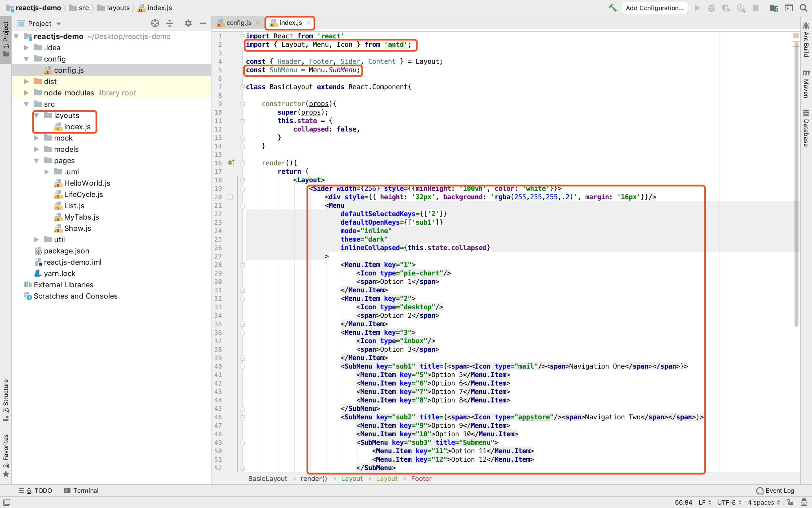Screen dimensions: 812x508
Task: Open the Database tool window
Action: point(806,128)
